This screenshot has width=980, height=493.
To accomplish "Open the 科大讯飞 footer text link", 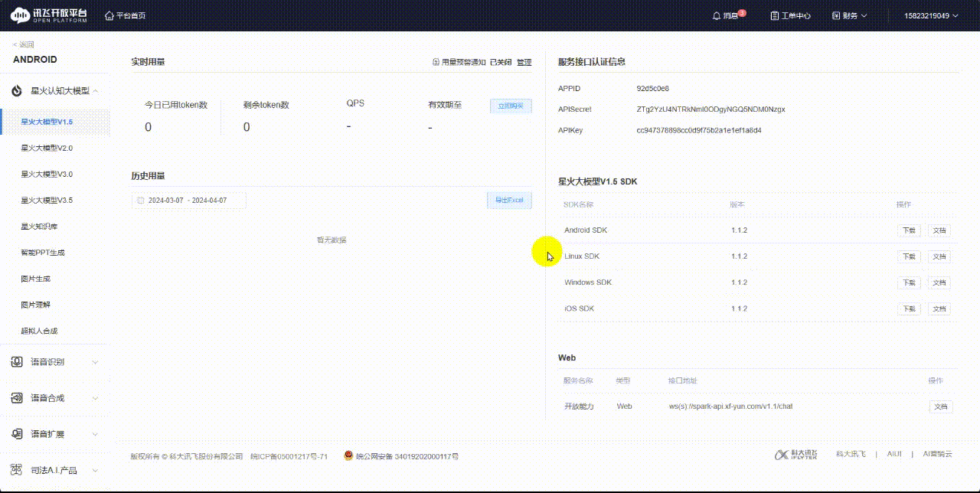I will [x=851, y=454].
